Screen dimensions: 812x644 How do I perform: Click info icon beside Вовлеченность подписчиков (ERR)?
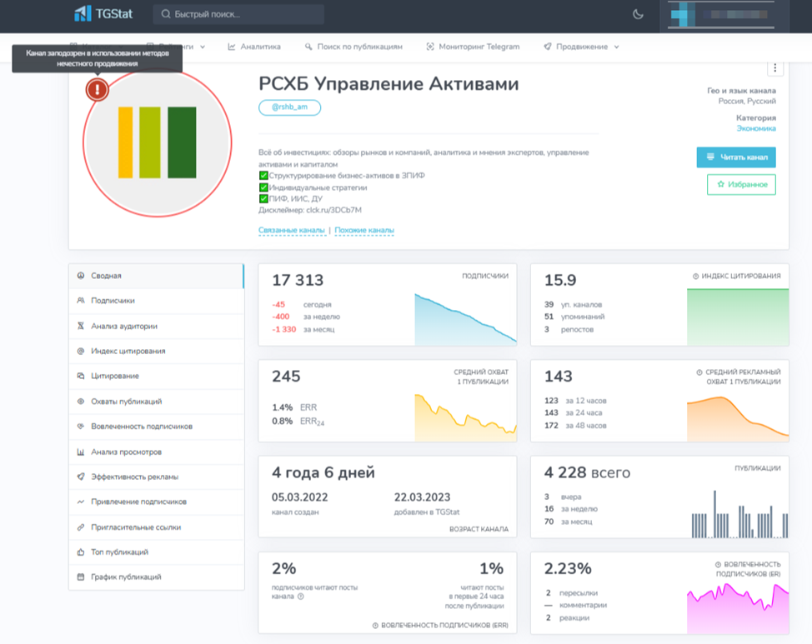coord(375,626)
